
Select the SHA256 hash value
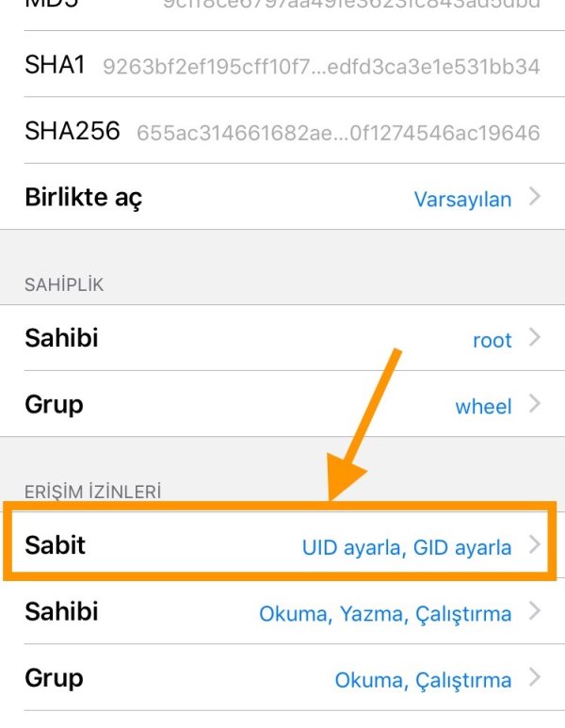point(338,133)
